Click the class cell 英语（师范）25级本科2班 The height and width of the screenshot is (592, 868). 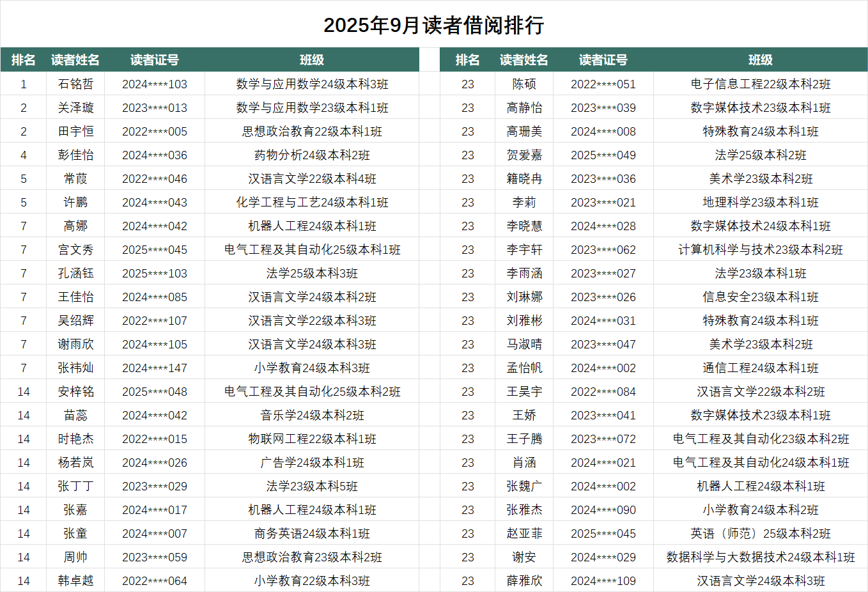[760, 534]
